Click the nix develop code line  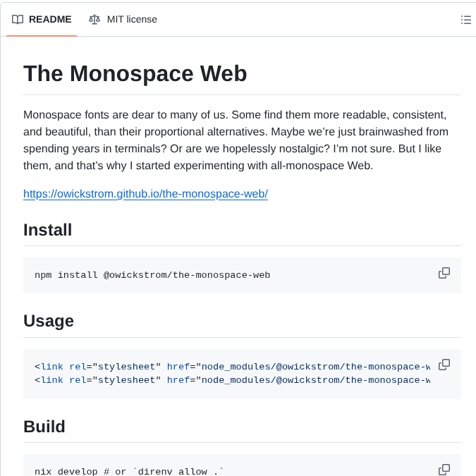point(129,472)
